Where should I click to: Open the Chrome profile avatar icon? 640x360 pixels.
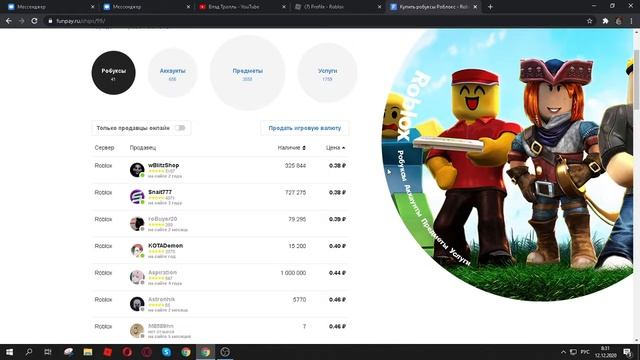618,21
